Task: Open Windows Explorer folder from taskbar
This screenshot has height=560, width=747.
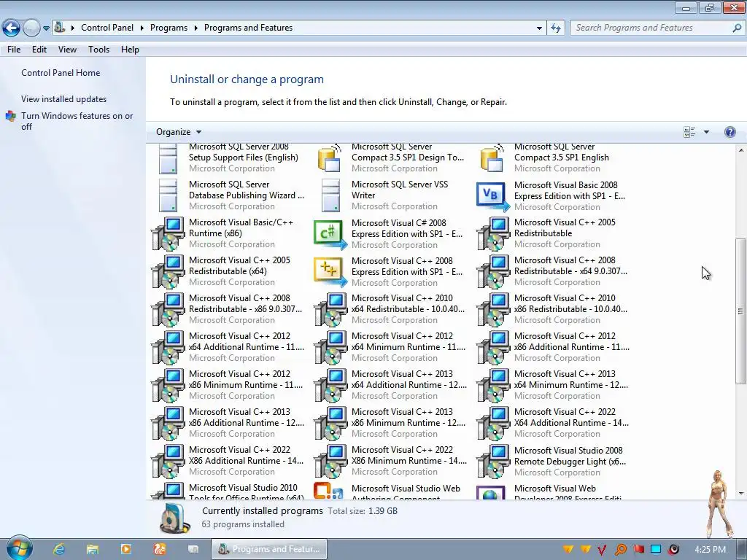Action: [x=92, y=549]
